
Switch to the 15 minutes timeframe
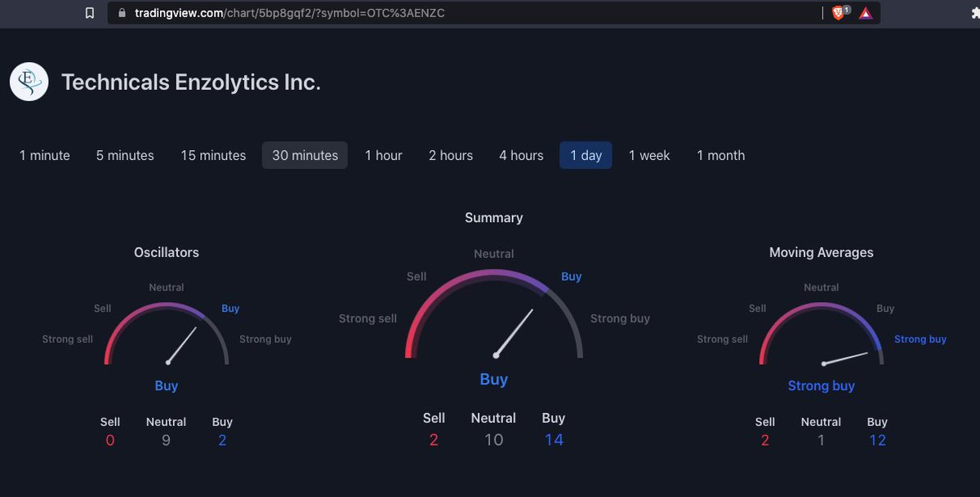(212, 155)
